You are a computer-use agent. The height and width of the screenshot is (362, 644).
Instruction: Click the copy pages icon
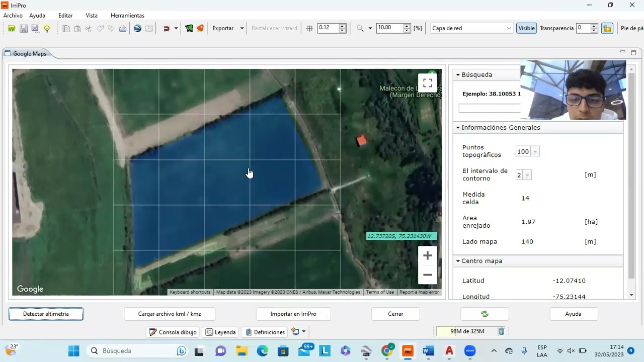tap(66, 29)
